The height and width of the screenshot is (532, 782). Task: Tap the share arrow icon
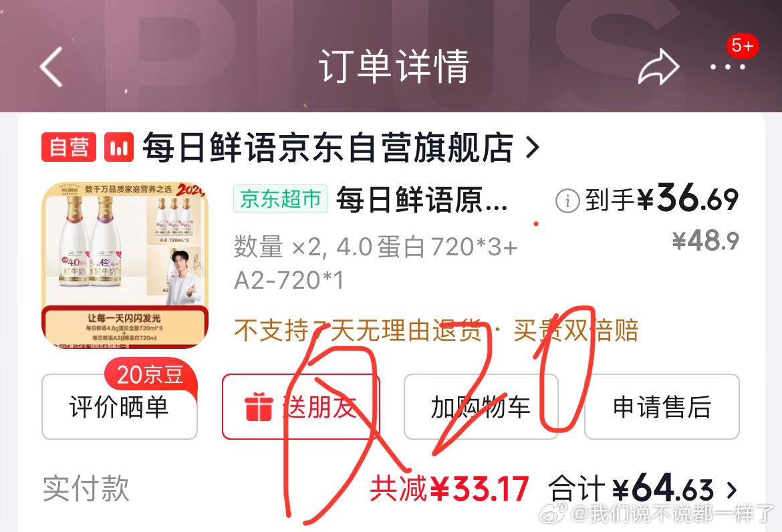pos(658,67)
